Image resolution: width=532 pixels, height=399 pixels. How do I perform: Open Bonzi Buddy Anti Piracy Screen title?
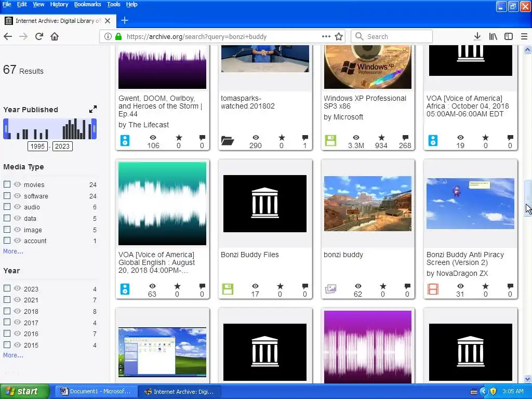[x=465, y=259]
